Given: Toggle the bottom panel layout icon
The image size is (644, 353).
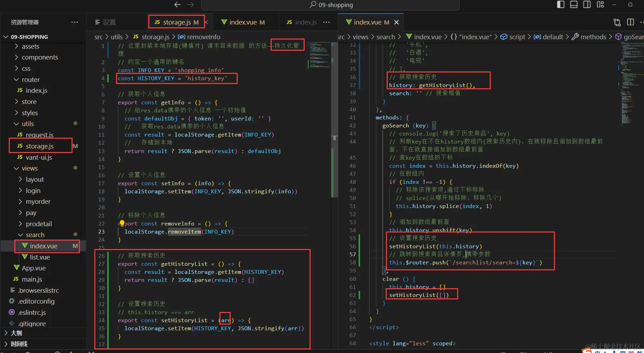Looking at the screenshot, I should click(574, 5).
